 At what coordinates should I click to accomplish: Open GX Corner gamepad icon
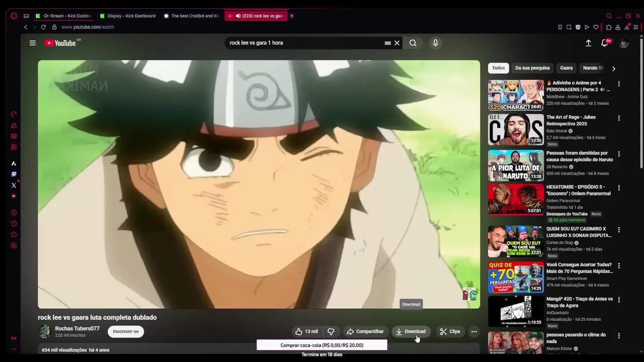click(x=26, y=16)
